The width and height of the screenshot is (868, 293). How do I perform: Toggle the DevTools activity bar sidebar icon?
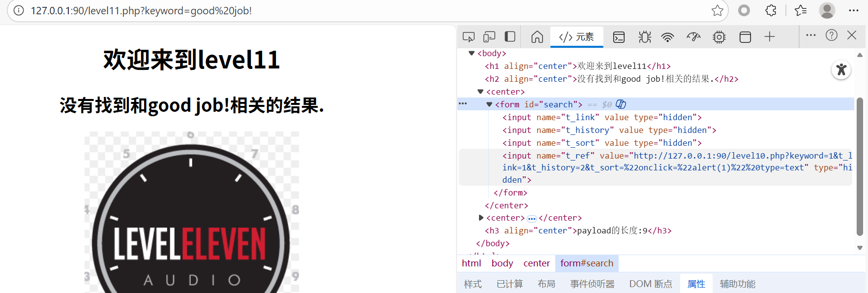click(x=510, y=37)
